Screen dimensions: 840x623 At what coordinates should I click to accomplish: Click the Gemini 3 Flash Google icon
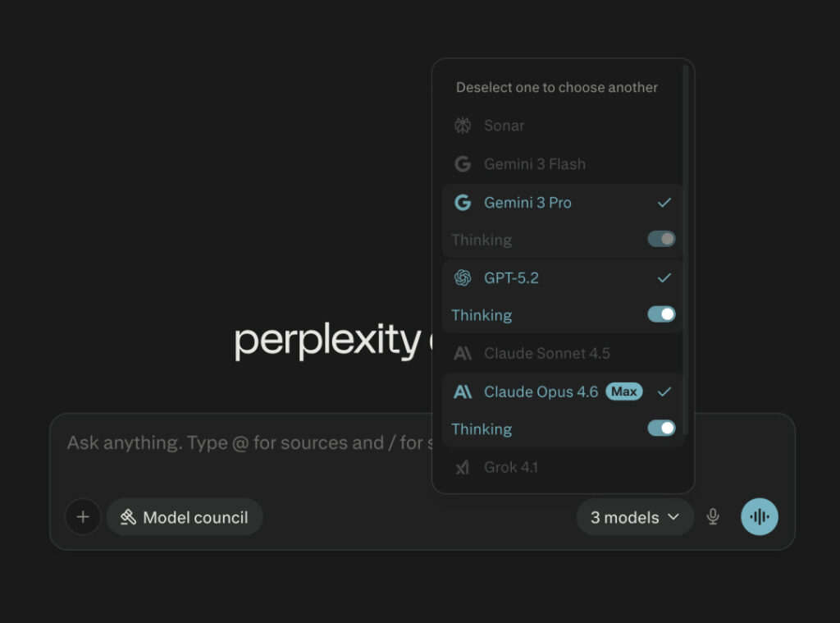[x=463, y=164]
